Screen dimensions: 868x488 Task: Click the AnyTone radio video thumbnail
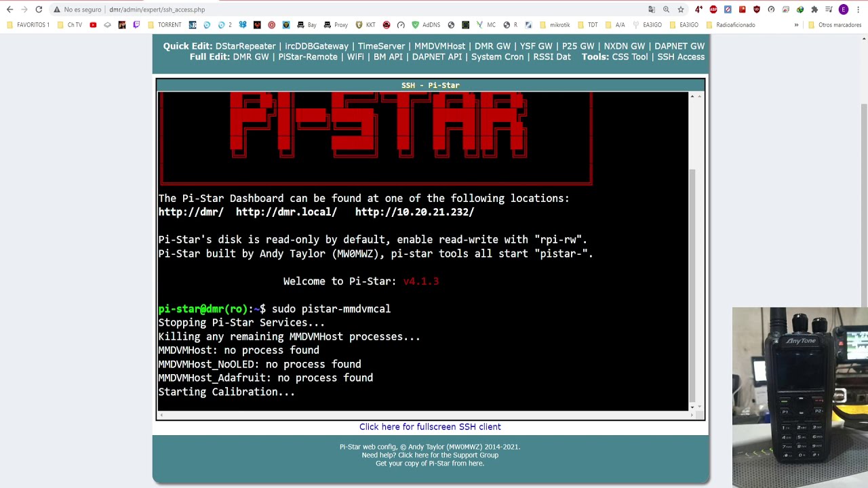[800, 397]
